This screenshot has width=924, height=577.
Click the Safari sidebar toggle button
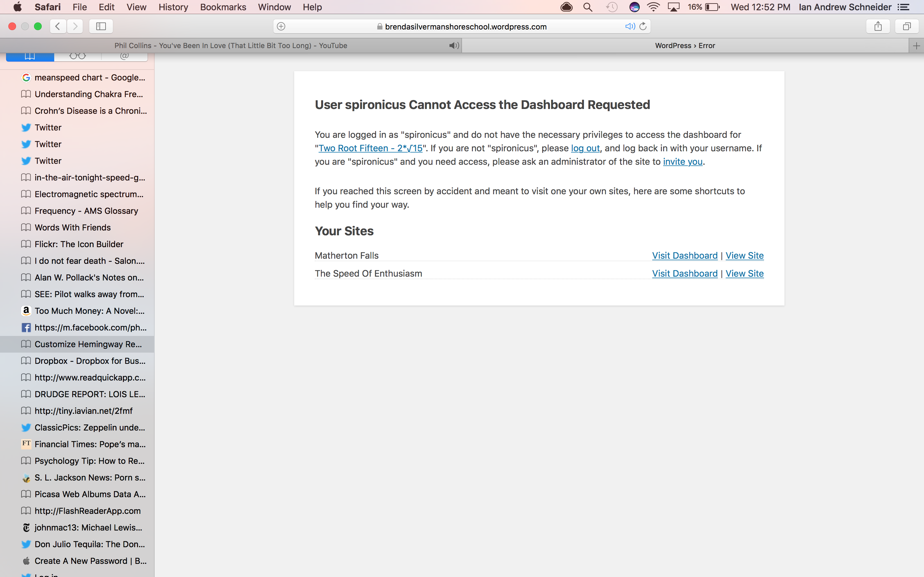(101, 26)
